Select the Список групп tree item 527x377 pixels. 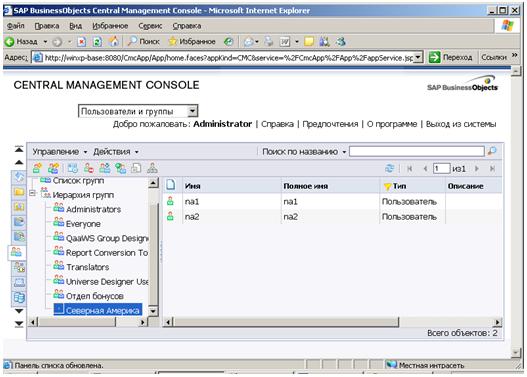point(78,181)
